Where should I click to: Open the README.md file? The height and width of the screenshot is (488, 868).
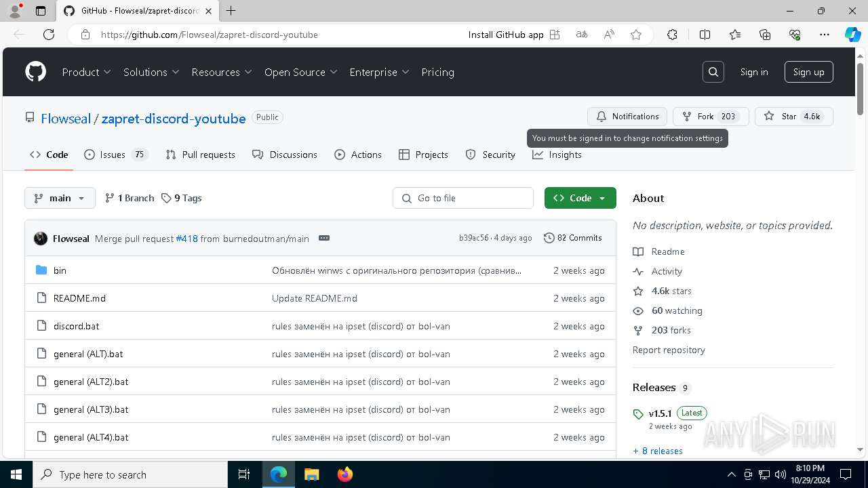tap(79, 298)
